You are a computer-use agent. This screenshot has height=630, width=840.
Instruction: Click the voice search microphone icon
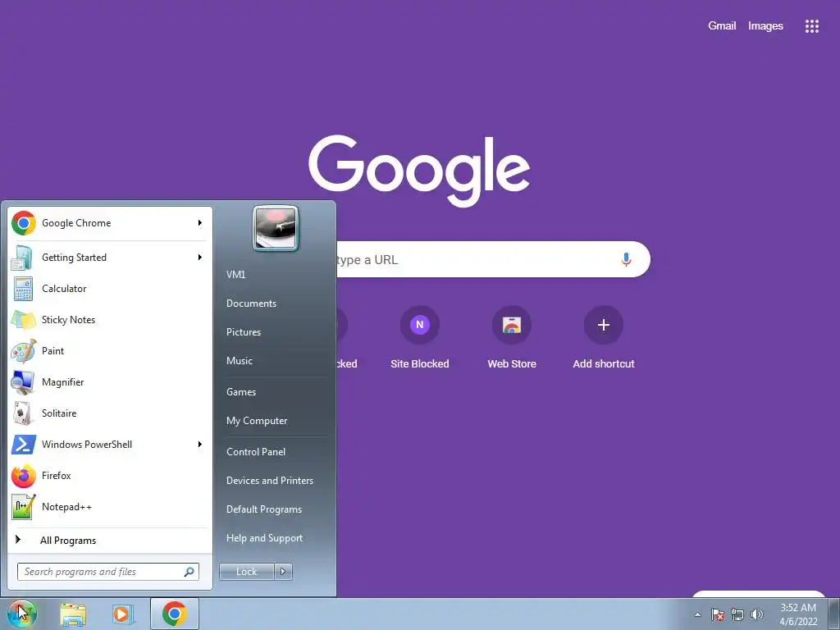tap(626, 260)
